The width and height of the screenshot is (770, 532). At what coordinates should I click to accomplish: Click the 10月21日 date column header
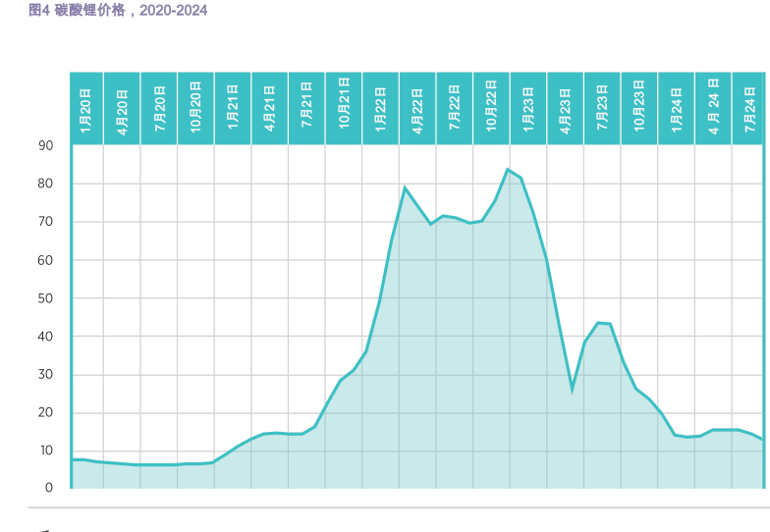coord(344,108)
